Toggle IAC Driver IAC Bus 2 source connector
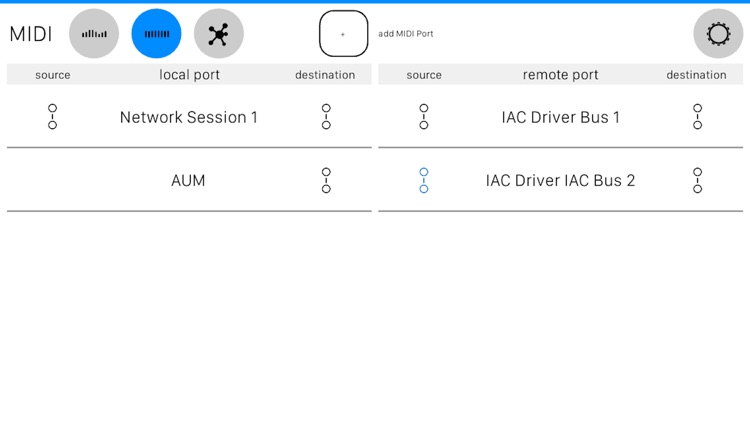This screenshot has height=422, width=750. tap(424, 180)
